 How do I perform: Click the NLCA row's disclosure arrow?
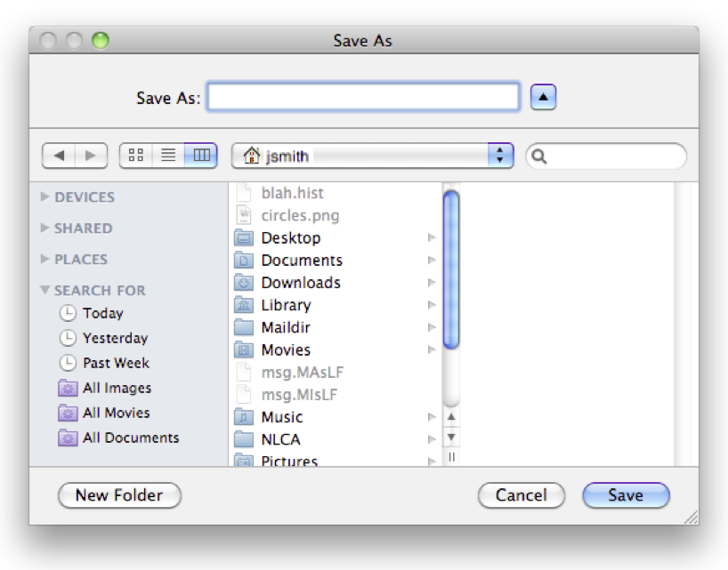432,439
